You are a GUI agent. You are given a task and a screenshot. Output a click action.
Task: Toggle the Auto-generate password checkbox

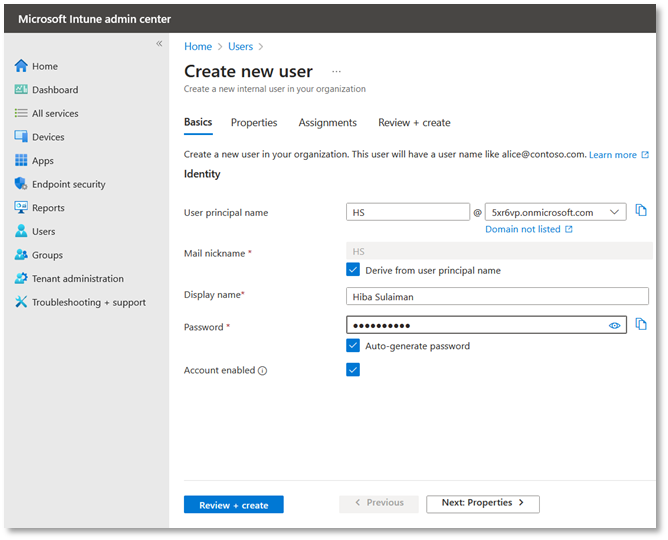(353, 346)
